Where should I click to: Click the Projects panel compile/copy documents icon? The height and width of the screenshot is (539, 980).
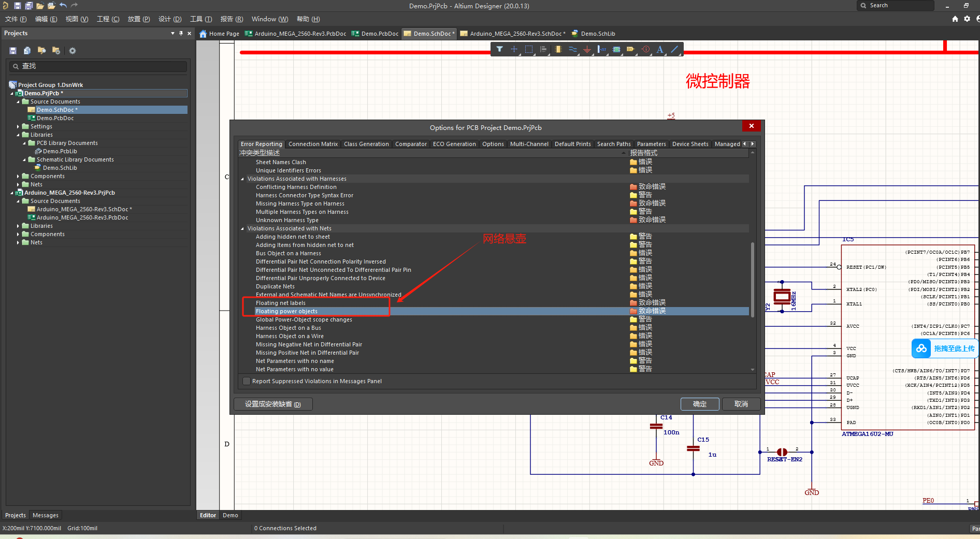click(x=27, y=51)
